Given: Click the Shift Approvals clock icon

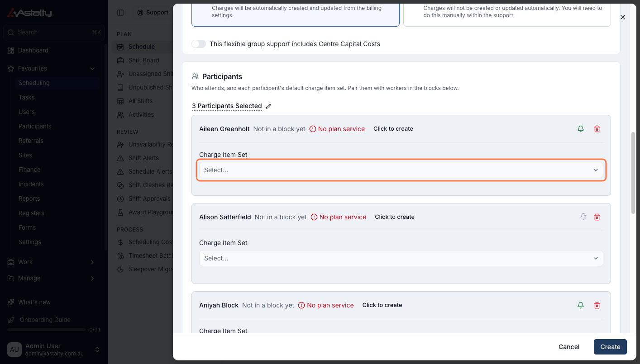Looking at the screenshot, I should [x=120, y=199].
